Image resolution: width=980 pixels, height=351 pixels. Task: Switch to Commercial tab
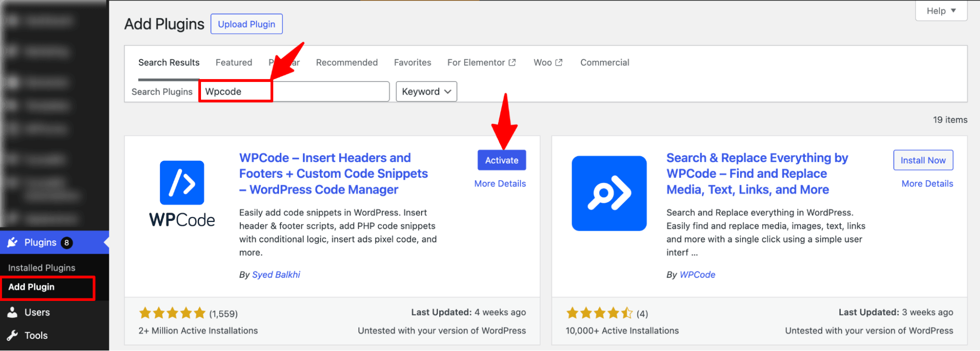604,62
